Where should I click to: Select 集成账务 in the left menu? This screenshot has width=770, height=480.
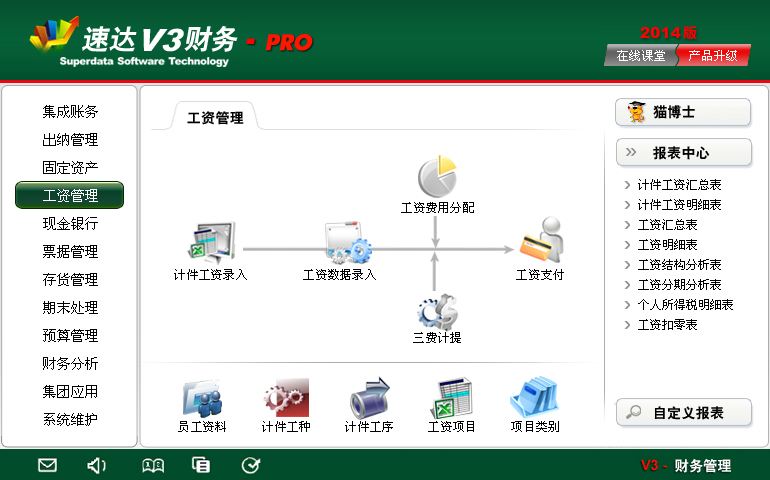(70, 112)
